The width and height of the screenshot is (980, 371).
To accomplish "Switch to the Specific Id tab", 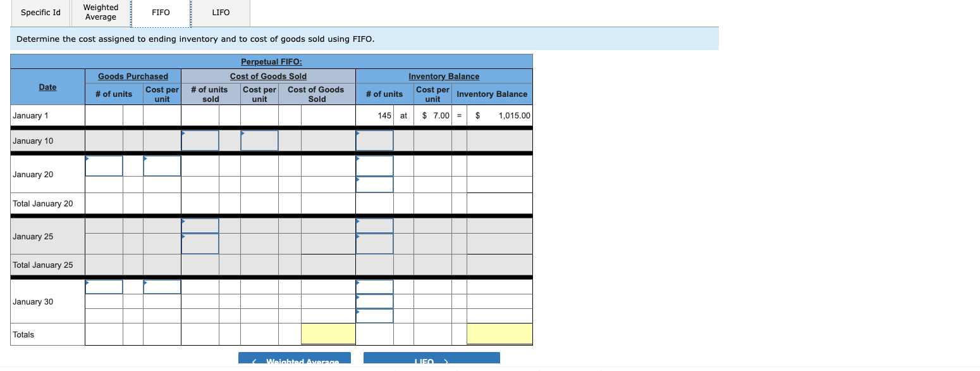I will 40,12.
